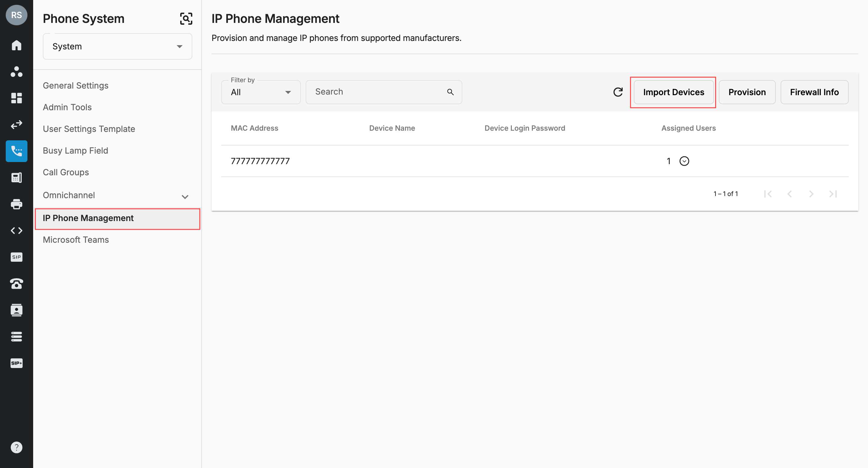Open the desk telephone sidebar icon
Screen dimensions: 868x468
pos(16,283)
